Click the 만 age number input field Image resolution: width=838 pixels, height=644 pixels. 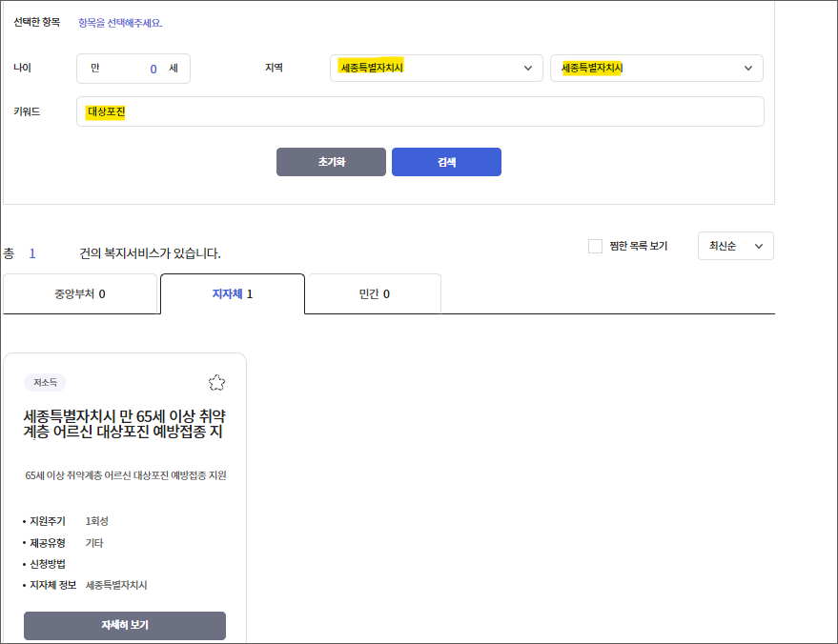[133, 68]
